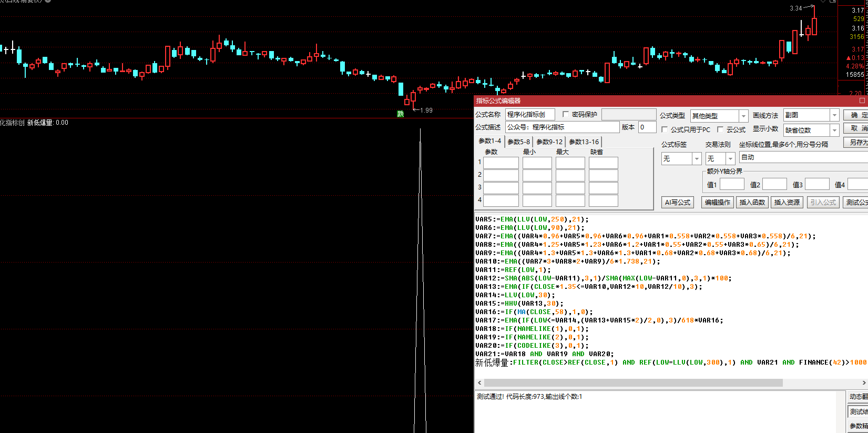
Task: Click the editor window maximize icon
Action: (x=862, y=100)
